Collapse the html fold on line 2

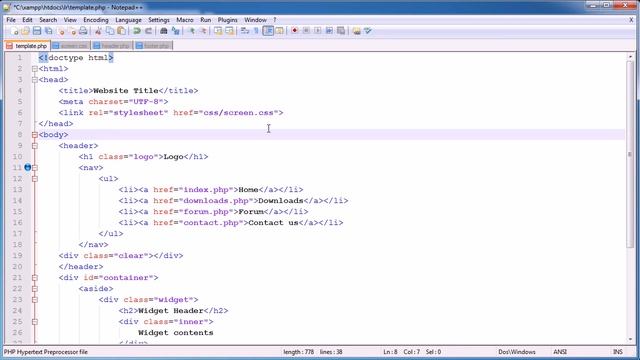click(x=35, y=69)
